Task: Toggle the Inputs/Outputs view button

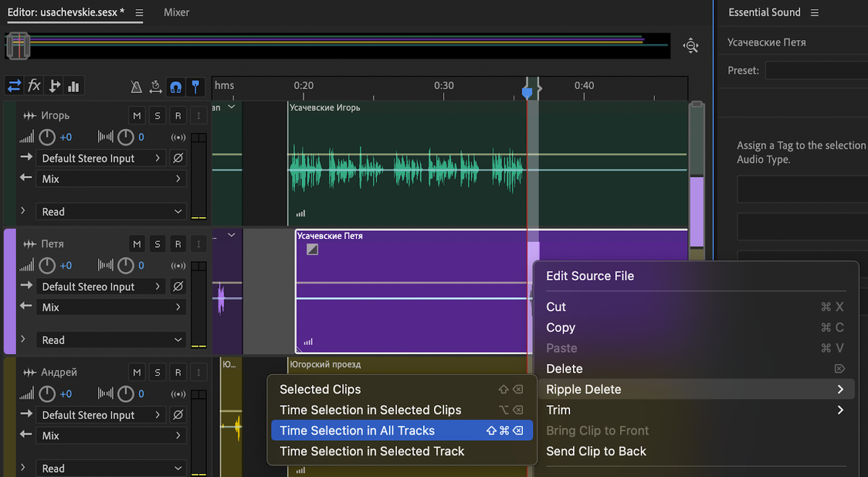Action: pyautogui.click(x=14, y=86)
